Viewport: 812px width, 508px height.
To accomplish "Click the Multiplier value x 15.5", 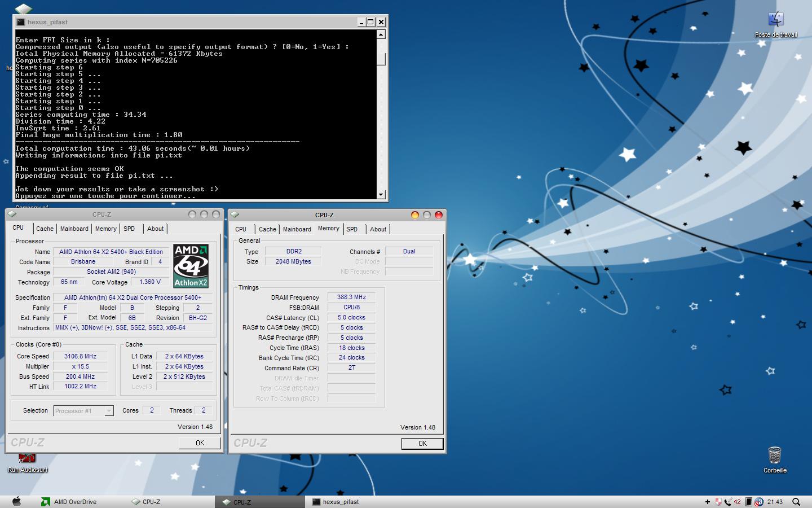I will [80, 366].
